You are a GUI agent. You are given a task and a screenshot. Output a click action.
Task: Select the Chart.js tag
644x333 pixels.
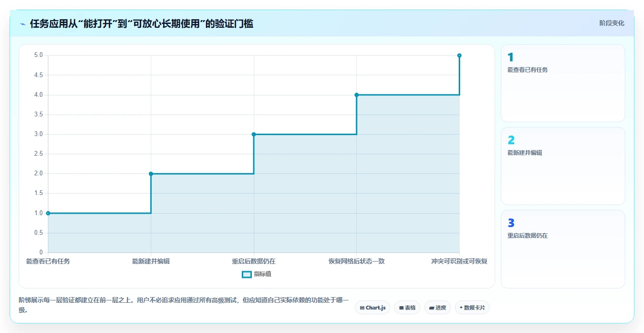[x=373, y=308]
